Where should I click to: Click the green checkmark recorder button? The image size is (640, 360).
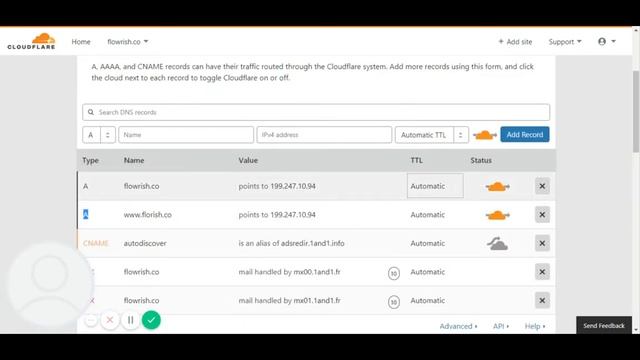coord(151,320)
